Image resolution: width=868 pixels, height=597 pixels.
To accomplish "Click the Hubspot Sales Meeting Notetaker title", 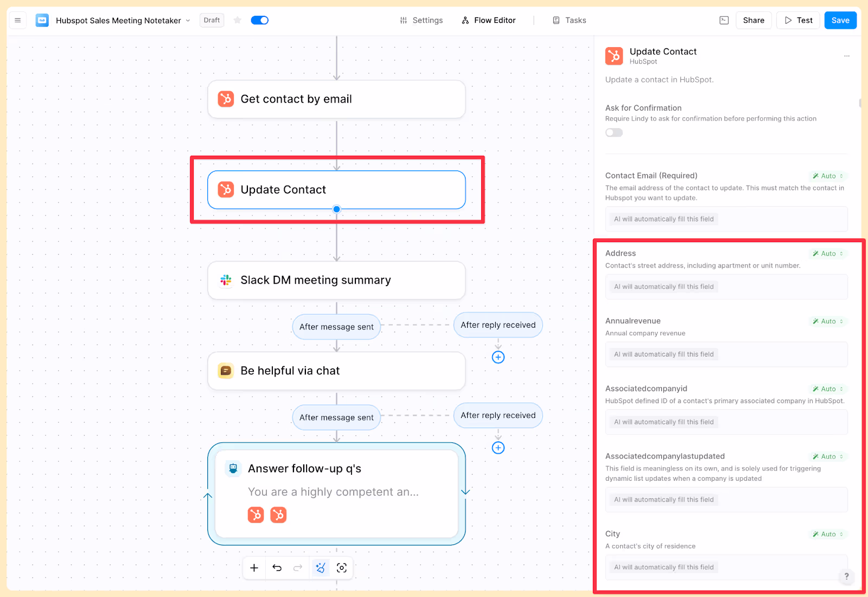I will tap(118, 21).
